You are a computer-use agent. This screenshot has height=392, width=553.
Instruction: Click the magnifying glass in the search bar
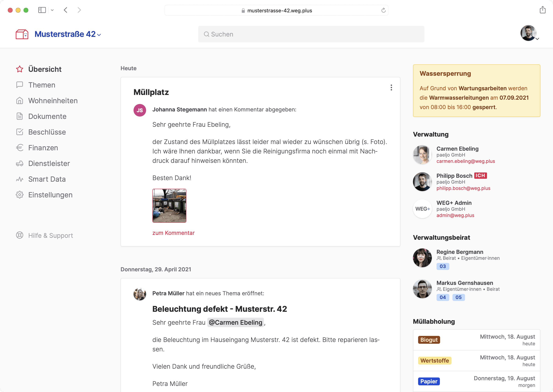pos(207,34)
